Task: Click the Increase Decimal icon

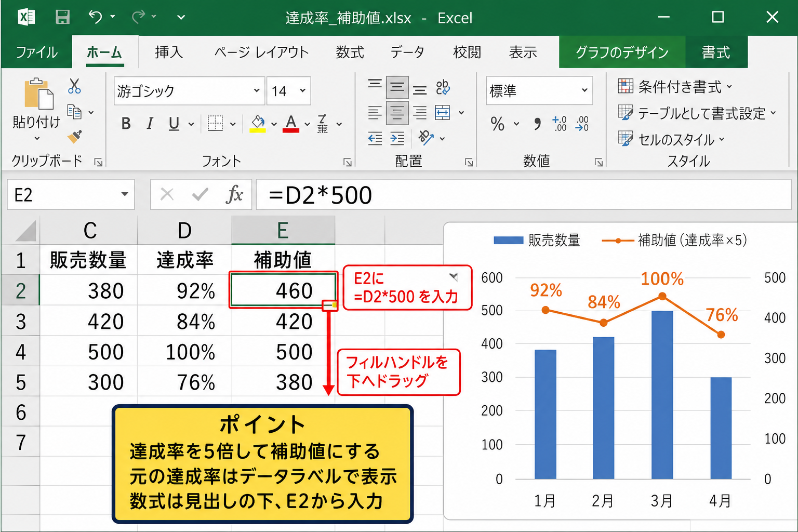Action: [x=560, y=124]
